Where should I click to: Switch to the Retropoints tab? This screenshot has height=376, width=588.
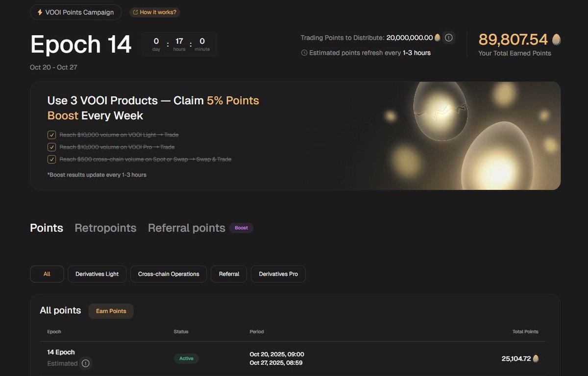click(x=105, y=228)
